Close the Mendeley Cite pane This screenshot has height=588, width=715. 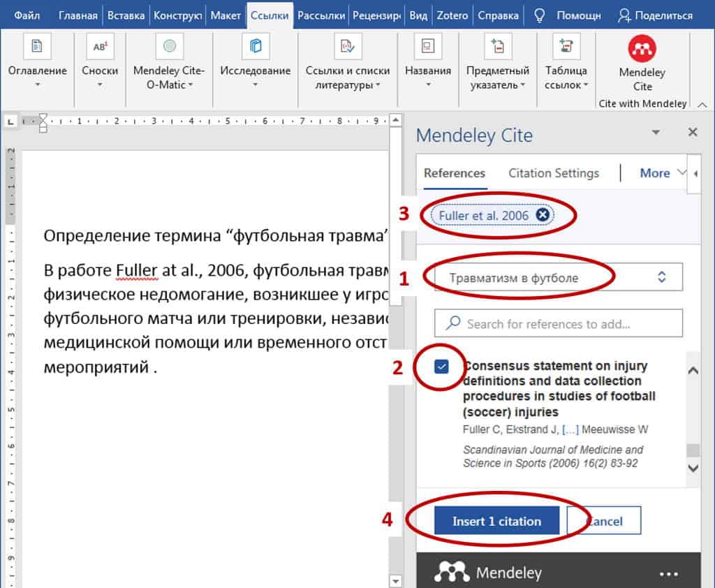pos(693,132)
